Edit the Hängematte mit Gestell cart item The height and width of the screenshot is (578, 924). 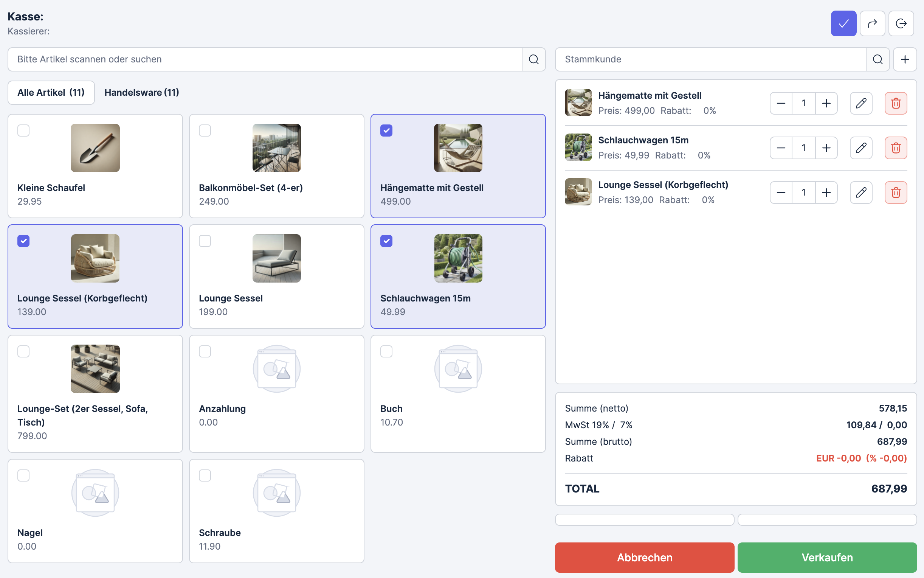[x=860, y=103]
